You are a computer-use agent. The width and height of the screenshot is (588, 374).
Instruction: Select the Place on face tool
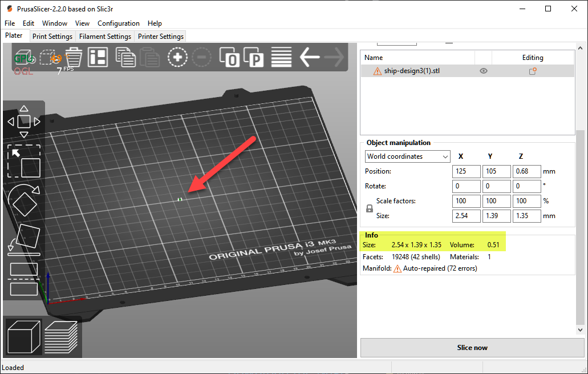click(24, 240)
